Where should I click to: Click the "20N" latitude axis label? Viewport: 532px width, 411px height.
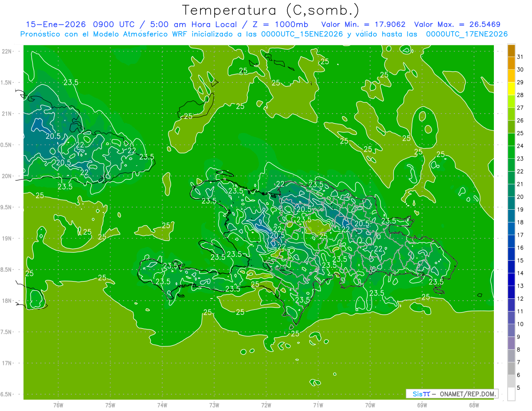7,176
